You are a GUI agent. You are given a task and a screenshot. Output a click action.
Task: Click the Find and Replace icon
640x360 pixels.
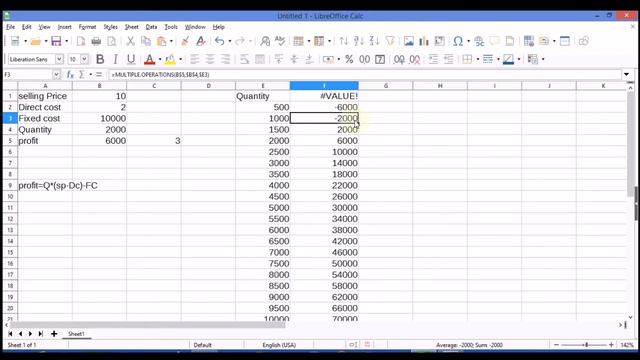[265, 41]
